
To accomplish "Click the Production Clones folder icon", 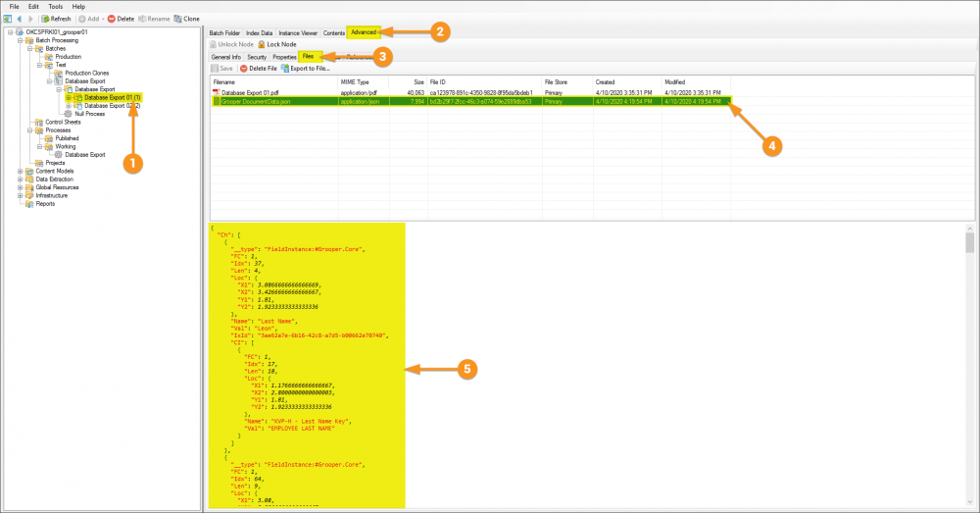I will point(59,73).
